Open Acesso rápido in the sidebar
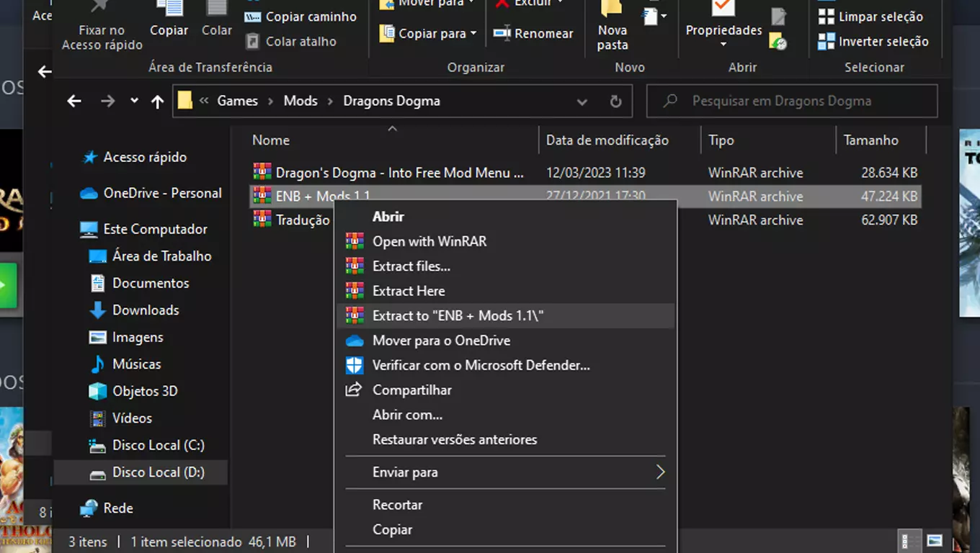The width and height of the screenshot is (980, 553). 145,157
